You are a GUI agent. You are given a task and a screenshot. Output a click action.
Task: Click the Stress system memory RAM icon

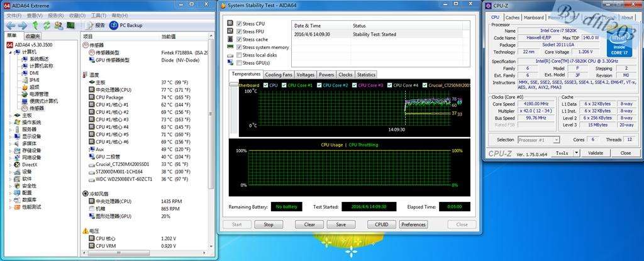[230, 47]
